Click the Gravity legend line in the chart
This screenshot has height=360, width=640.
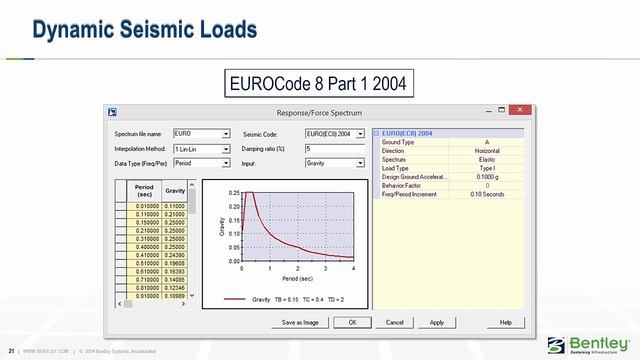click(x=235, y=299)
